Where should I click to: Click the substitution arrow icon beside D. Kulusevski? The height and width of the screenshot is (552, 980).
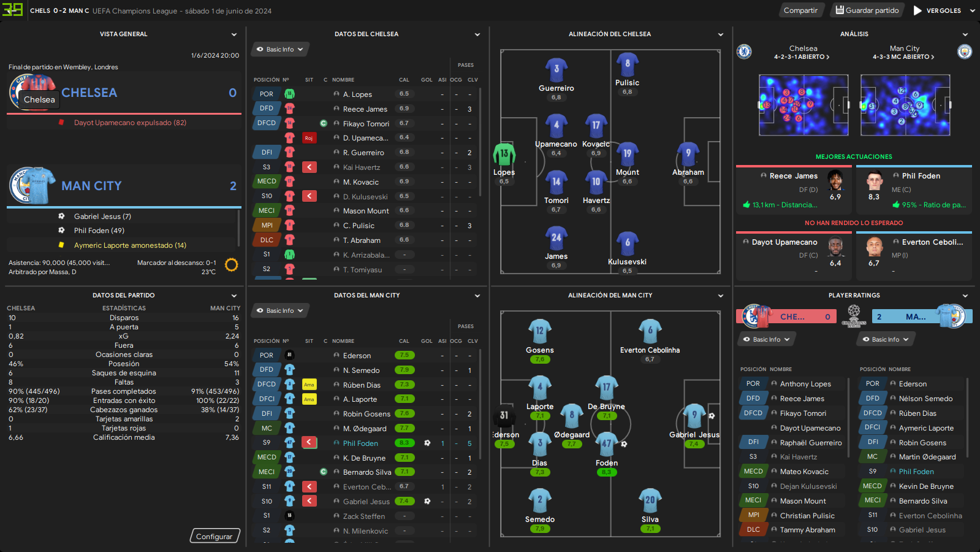tap(310, 196)
